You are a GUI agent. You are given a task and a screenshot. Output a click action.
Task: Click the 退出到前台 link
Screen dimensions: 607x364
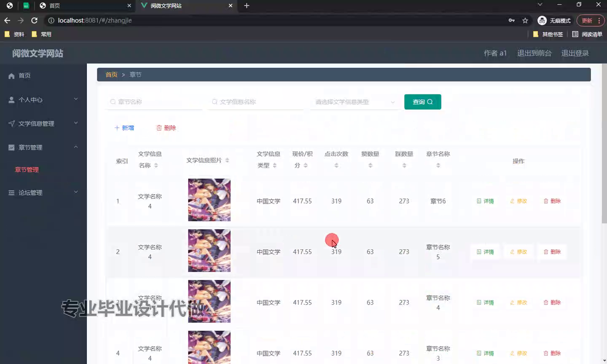point(534,53)
